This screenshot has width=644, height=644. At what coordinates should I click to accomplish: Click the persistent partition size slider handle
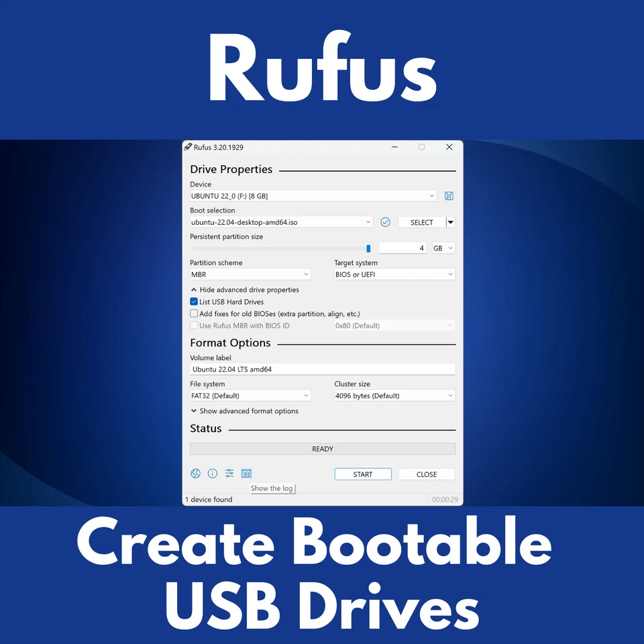pyautogui.click(x=368, y=248)
